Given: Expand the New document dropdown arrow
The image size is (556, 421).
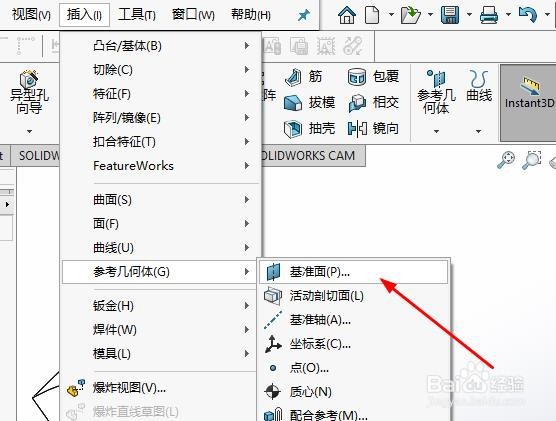Looking at the screenshot, I should point(391,15).
